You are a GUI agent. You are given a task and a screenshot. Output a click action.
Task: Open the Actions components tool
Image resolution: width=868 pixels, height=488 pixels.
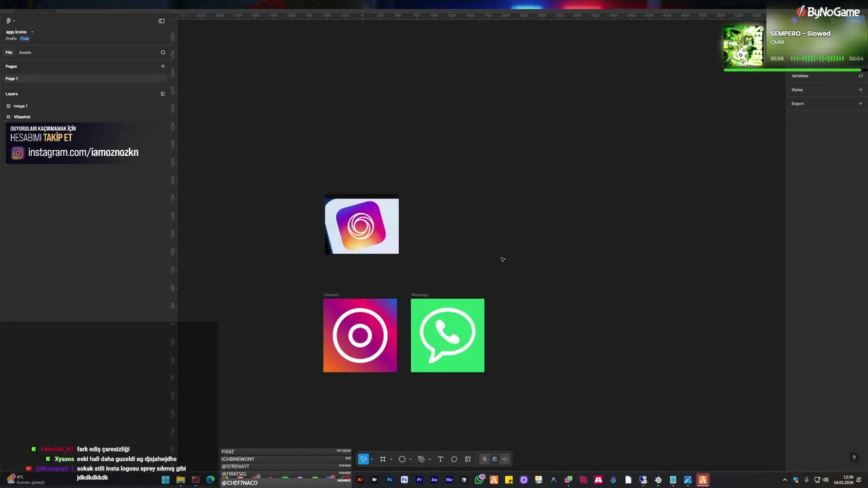468,459
